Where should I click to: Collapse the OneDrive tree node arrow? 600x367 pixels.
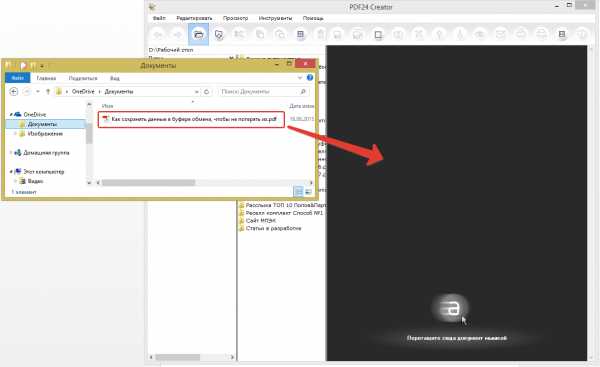pos(11,114)
